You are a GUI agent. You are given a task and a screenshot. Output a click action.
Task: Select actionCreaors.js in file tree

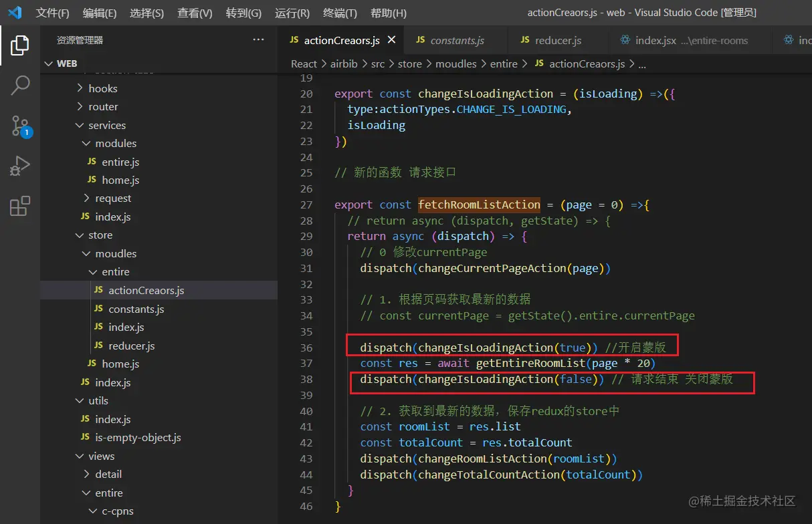[159, 290]
